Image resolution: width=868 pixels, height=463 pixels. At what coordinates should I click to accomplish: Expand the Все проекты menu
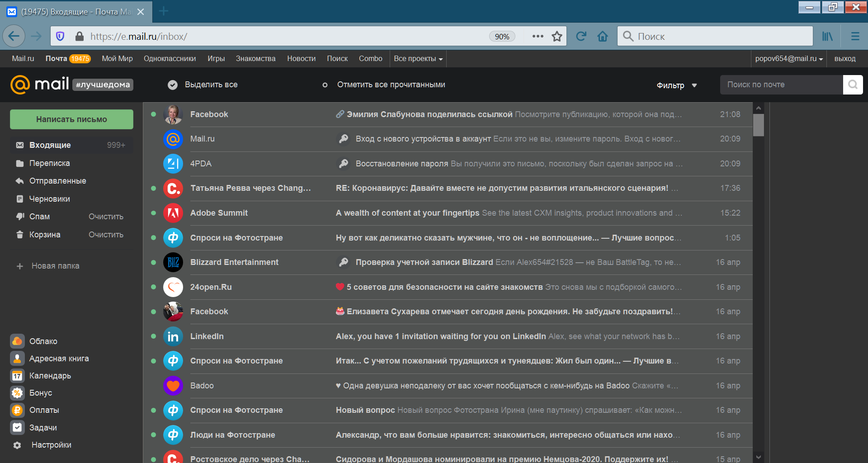[417, 58]
